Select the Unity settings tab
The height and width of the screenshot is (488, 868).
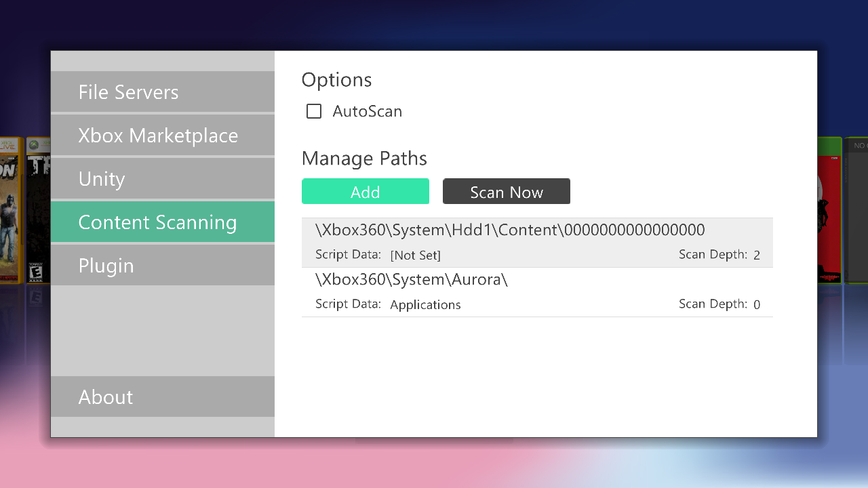pyautogui.click(x=163, y=179)
